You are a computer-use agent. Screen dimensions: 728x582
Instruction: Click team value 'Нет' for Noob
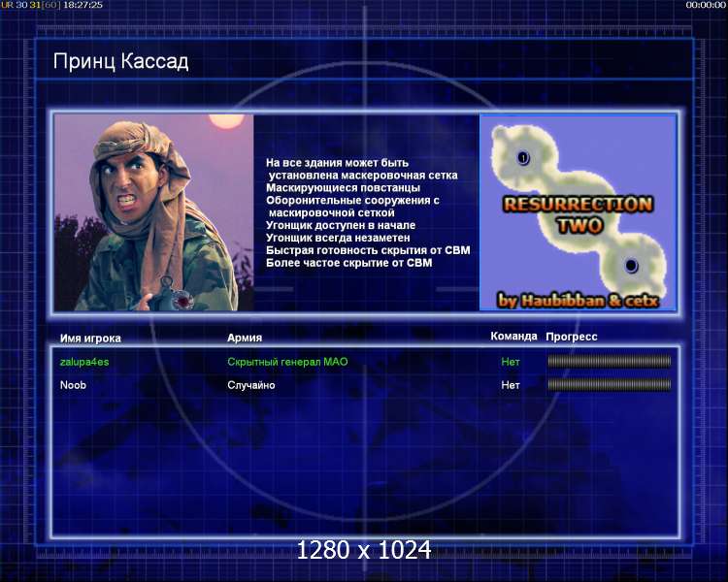(511, 385)
